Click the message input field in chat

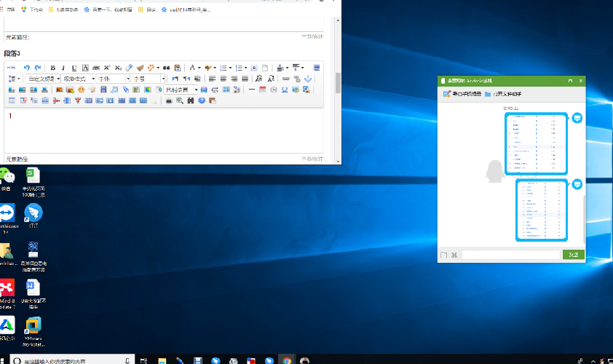[510, 255]
